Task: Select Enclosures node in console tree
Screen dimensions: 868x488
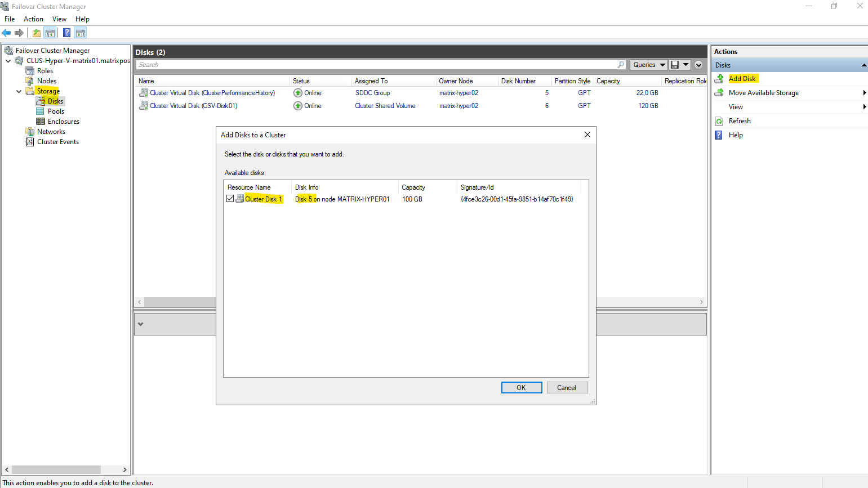Action: pos(63,122)
